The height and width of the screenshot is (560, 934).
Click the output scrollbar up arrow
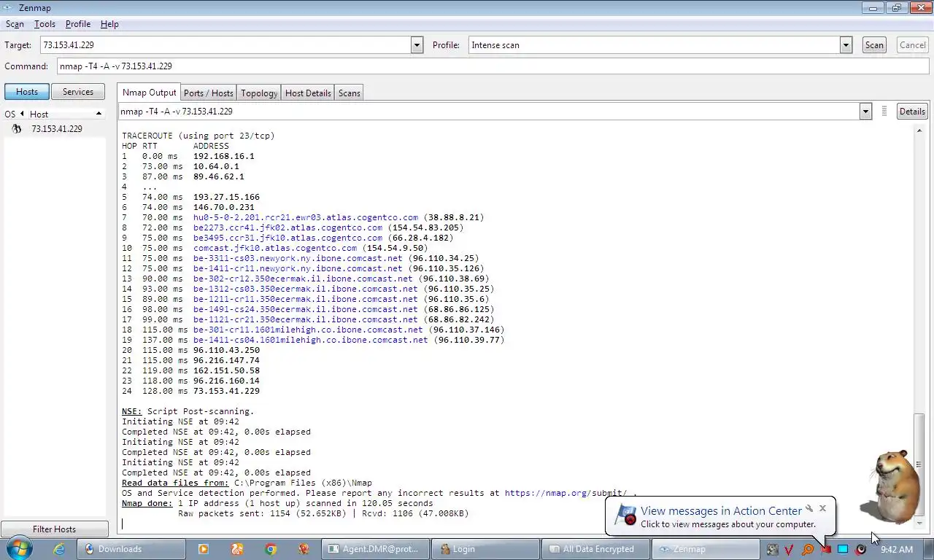[x=919, y=131]
